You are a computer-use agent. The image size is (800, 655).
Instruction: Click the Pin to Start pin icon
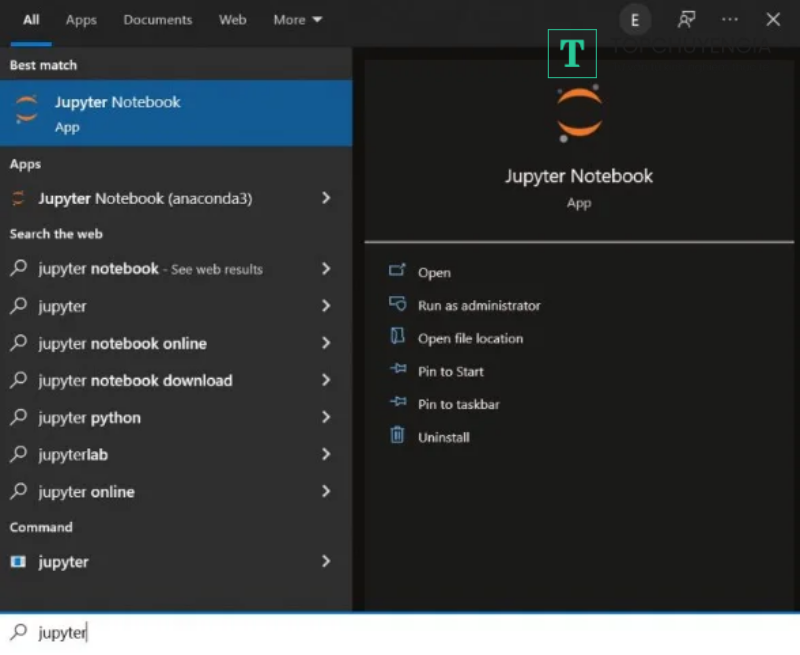pyautogui.click(x=397, y=371)
